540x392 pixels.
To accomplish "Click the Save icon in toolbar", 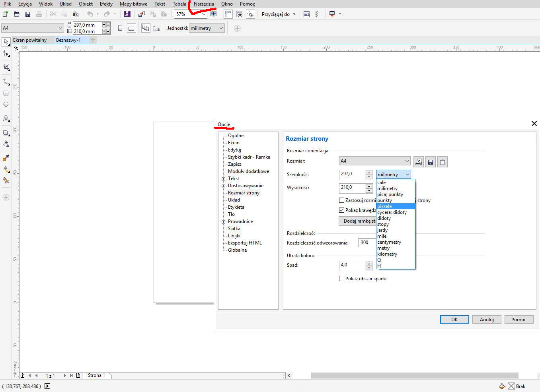I will [28, 14].
